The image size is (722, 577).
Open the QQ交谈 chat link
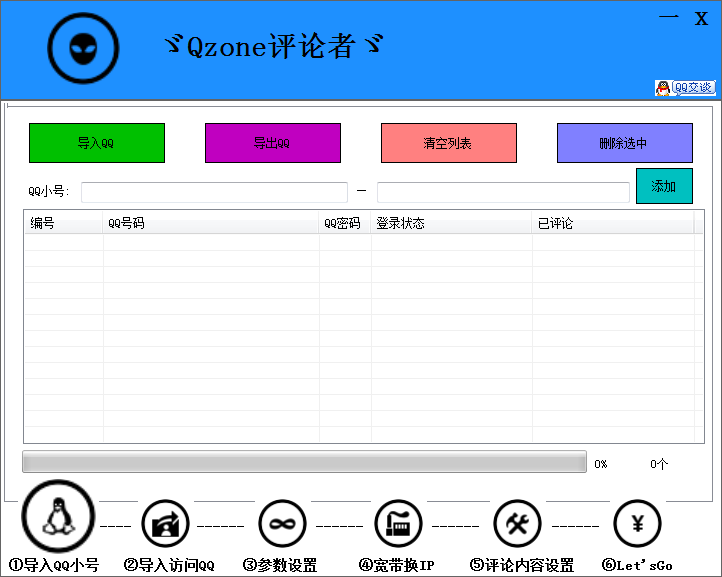coord(685,87)
